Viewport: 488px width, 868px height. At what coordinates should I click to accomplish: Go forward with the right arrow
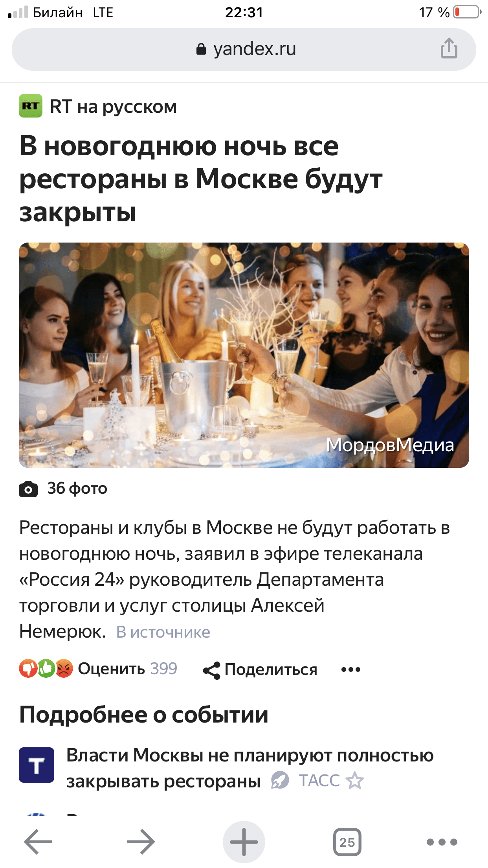coord(141,842)
